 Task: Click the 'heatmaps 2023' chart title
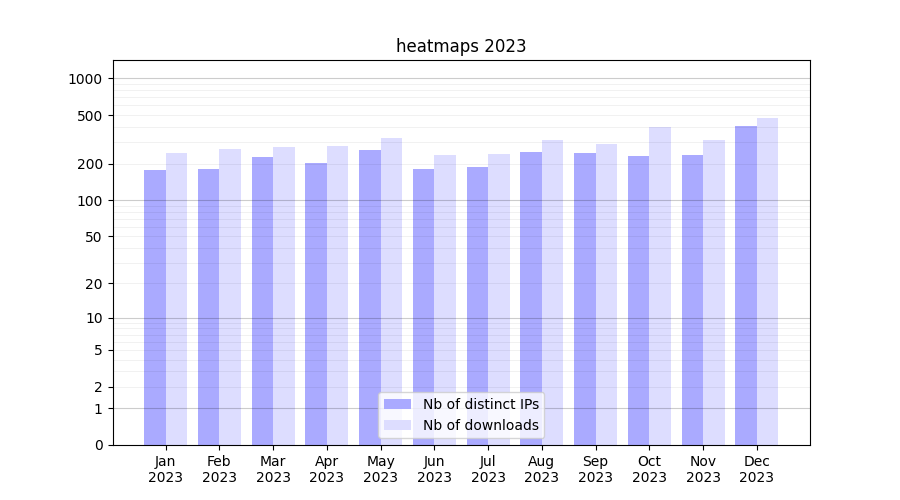(x=461, y=46)
